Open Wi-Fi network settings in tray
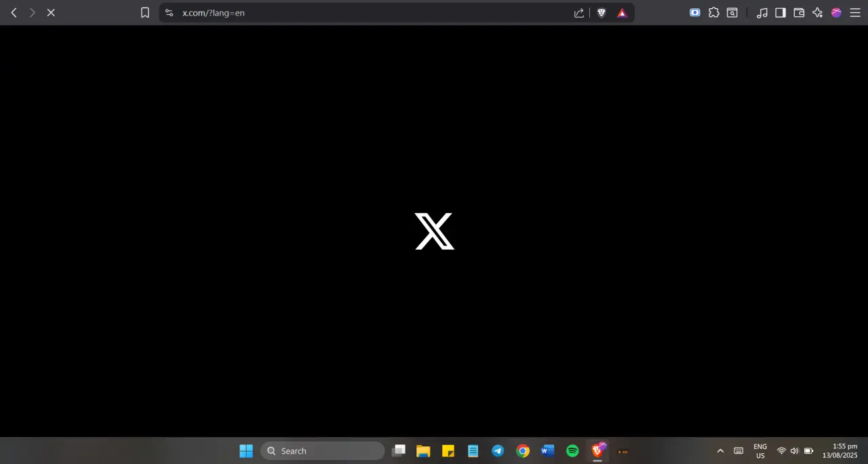868x464 pixels. click(x=781, y=451)
